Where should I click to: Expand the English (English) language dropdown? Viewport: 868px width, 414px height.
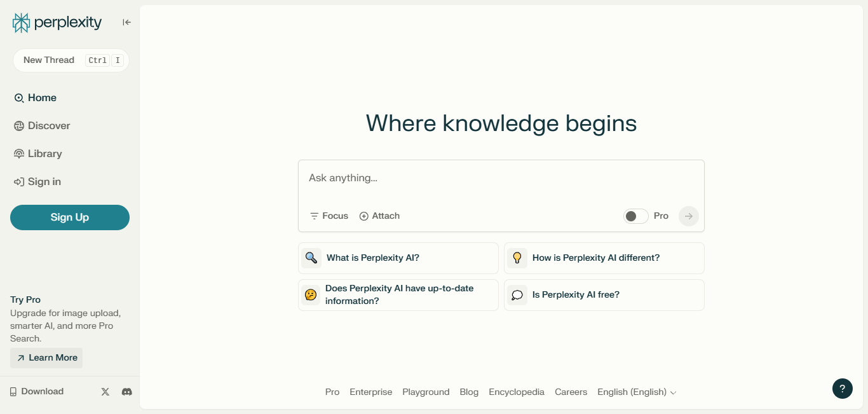point(637,392)
